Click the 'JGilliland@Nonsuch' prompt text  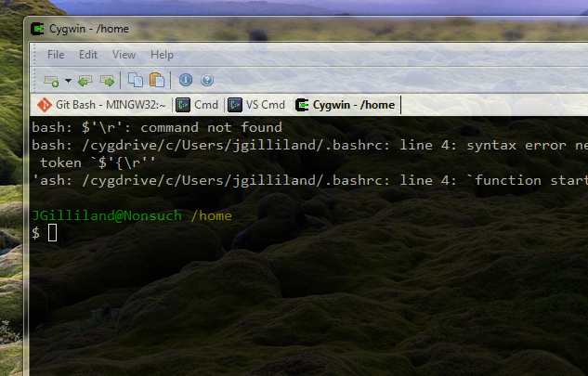click(x=107, y=215)
